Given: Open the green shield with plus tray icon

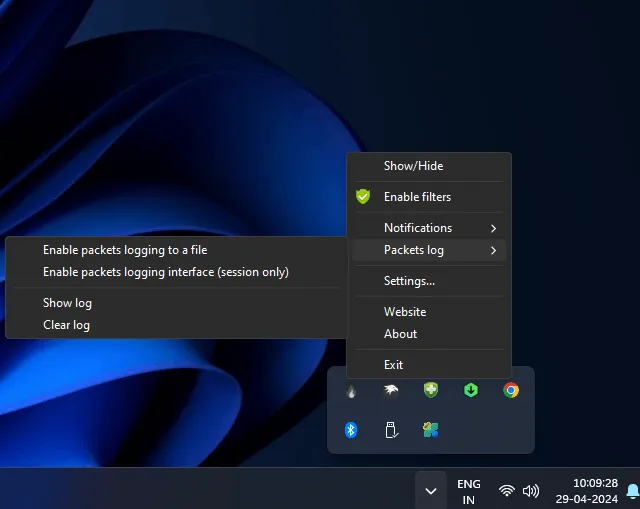Looking at the screenshot, I should (431, 390).
